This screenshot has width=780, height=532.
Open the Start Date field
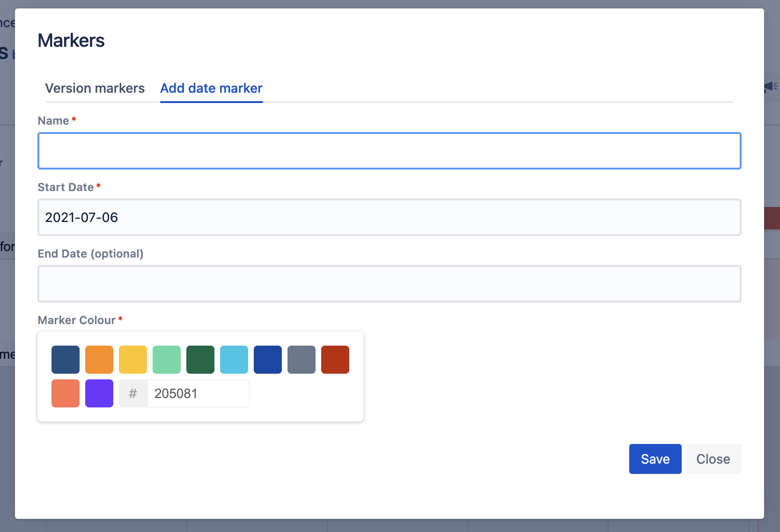pyautogui.click(x=389, y=217)
